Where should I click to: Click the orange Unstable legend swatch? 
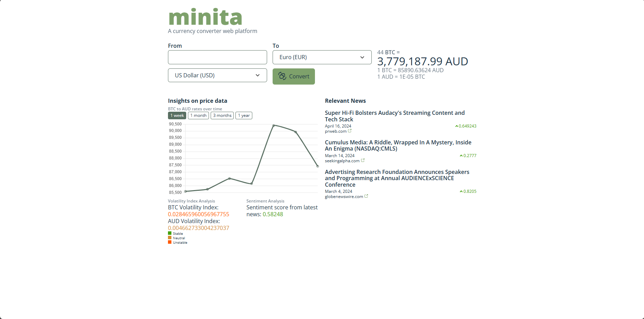pyautogui.click(x=170, y=242)
